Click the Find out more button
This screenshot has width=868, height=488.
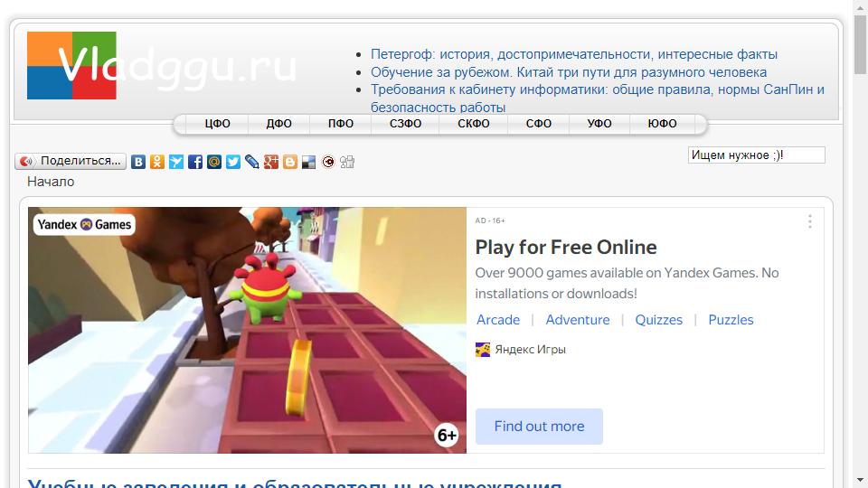pyautogui.click(x=539, y=427)
